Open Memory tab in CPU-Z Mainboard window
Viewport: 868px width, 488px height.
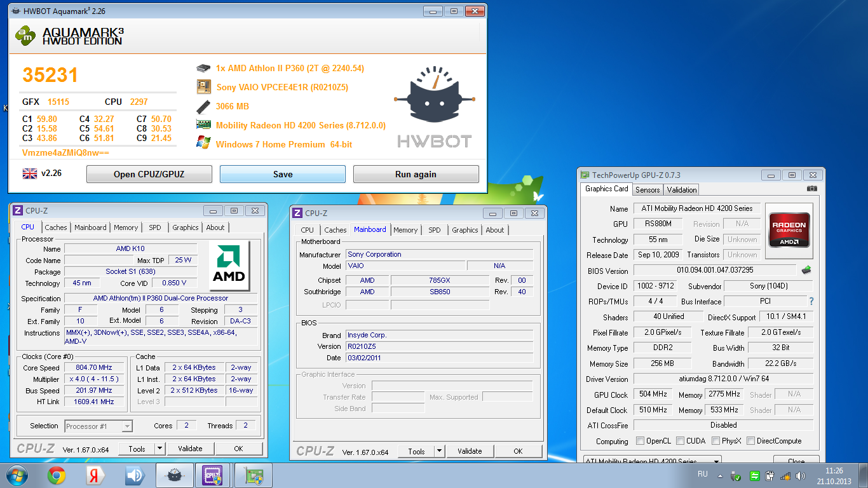(x=405, y=230)
